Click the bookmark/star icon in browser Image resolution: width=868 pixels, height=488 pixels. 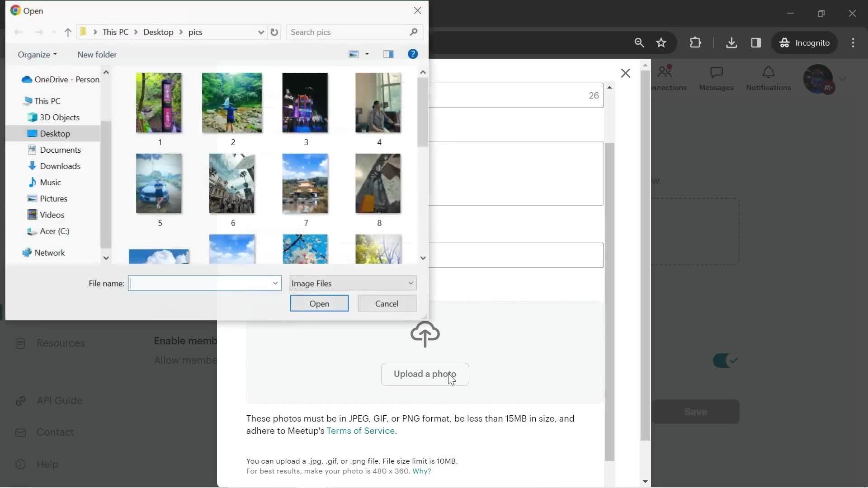pyautogui.click(x=662, y=42)
